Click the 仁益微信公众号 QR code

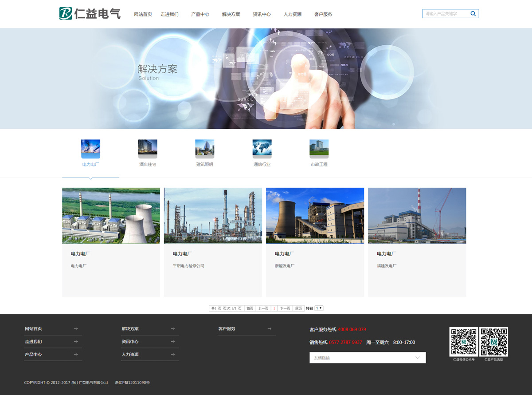464,342
